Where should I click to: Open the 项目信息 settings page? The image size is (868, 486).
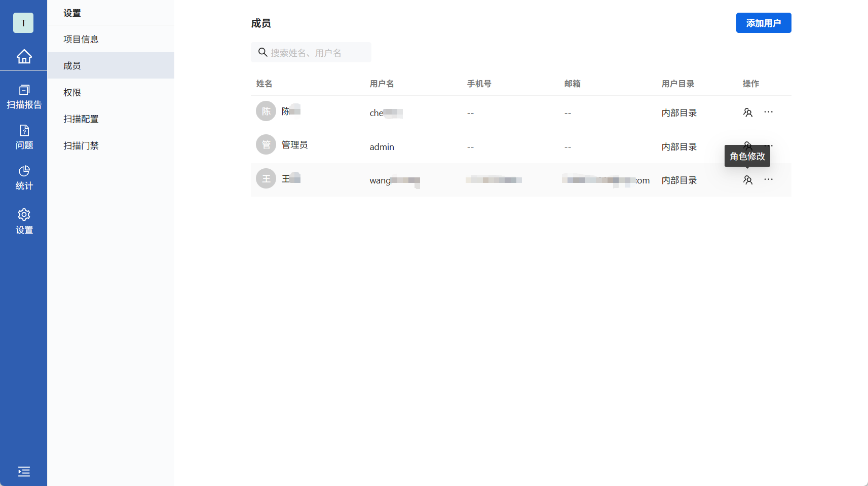(81, 39)
